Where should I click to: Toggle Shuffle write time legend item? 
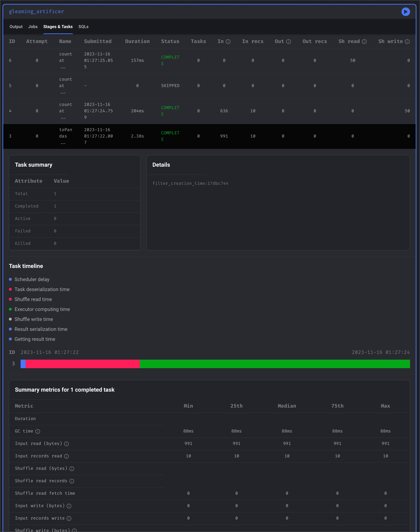pyautogui.click(x=34, y=319)
